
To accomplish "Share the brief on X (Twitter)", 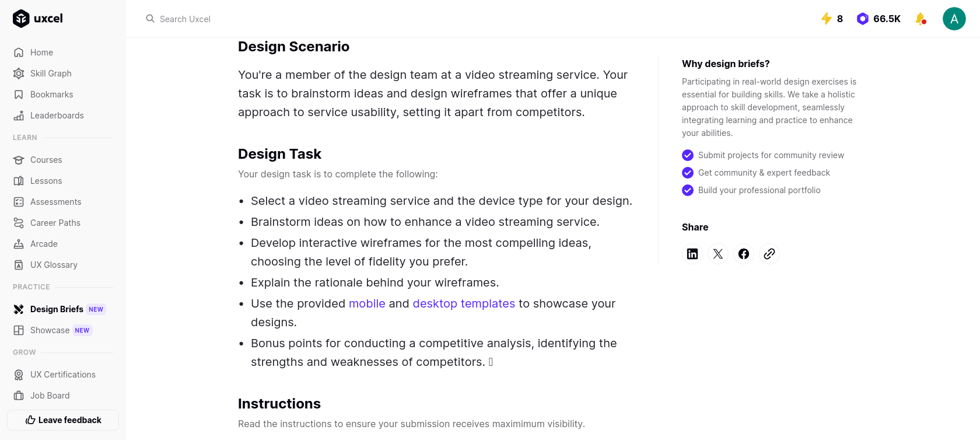I will 718,254.
